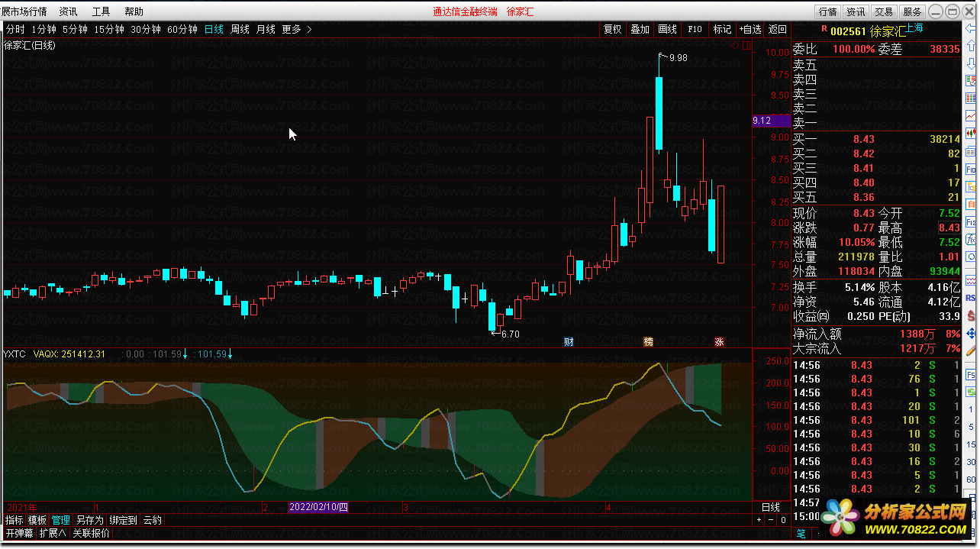
Task: Open the 交易 trading button
Action: tap(884, 11)
